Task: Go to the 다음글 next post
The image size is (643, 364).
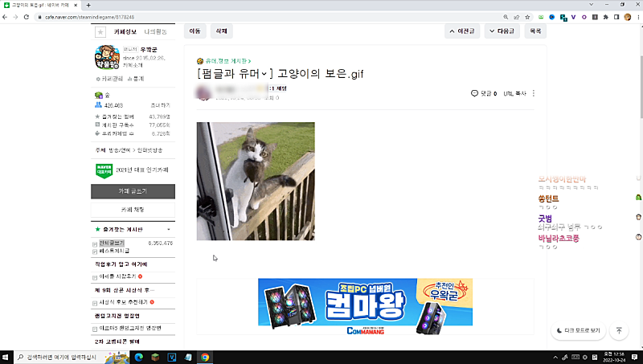Action: coord(502,31)
